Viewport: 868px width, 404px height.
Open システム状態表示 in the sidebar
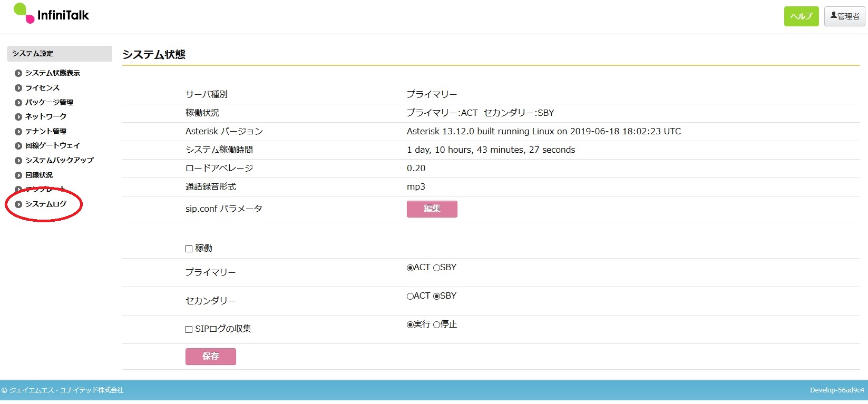click(53, 73)
